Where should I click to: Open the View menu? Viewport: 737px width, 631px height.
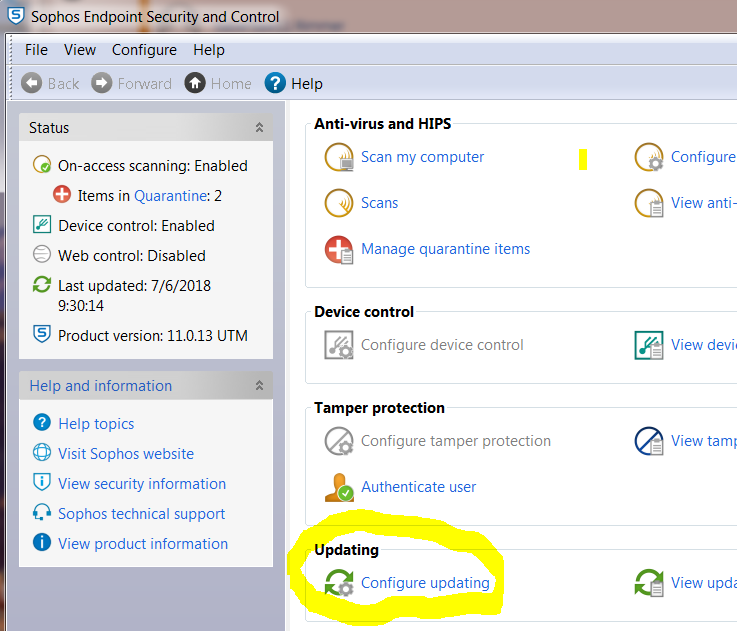[x=80, y=50]
